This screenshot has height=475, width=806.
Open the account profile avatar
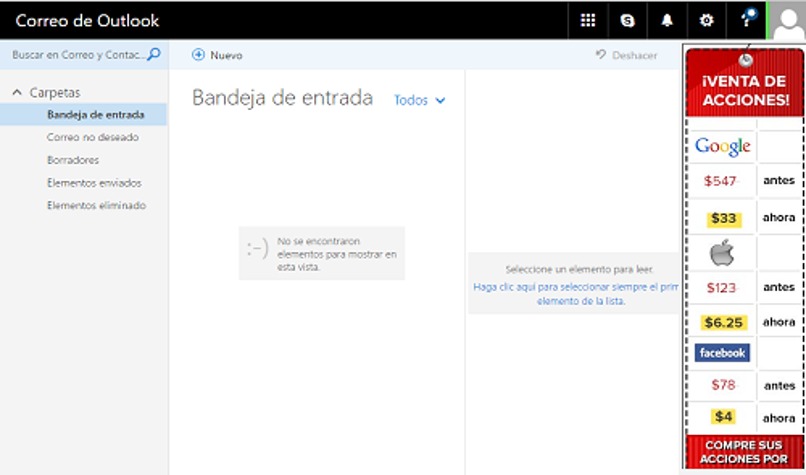click(x=787, y=20)
